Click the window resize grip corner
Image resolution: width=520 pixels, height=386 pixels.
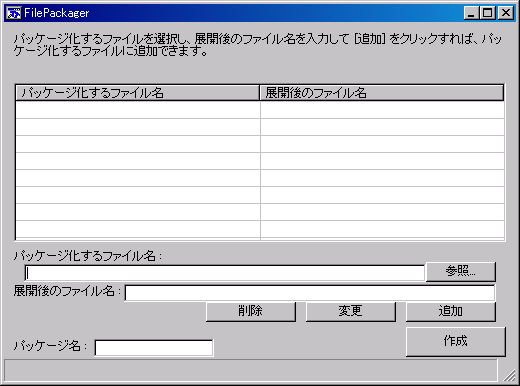(x=509, y=375)
